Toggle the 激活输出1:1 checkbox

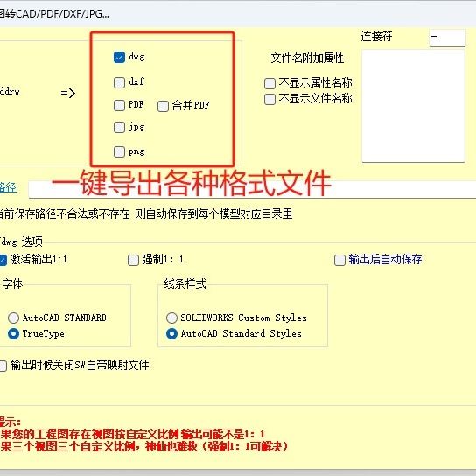click(3, 260)
